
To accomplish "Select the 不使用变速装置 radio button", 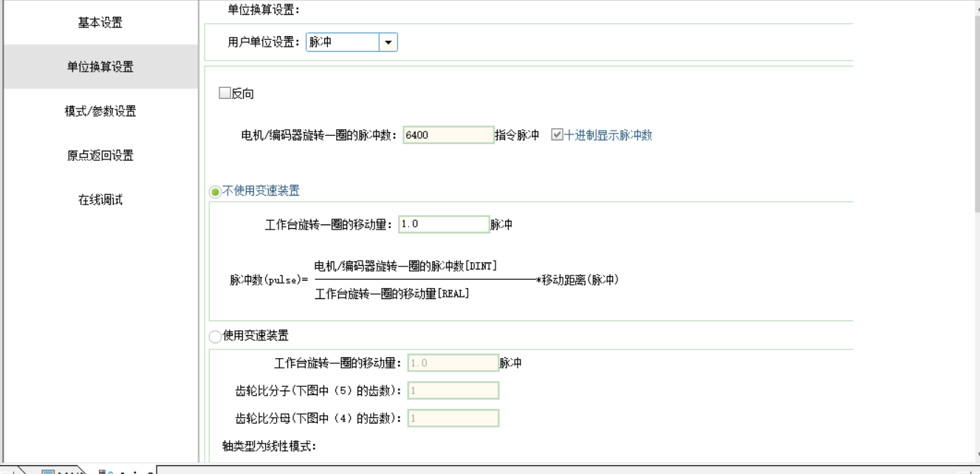I will click(x=216, y=192).
